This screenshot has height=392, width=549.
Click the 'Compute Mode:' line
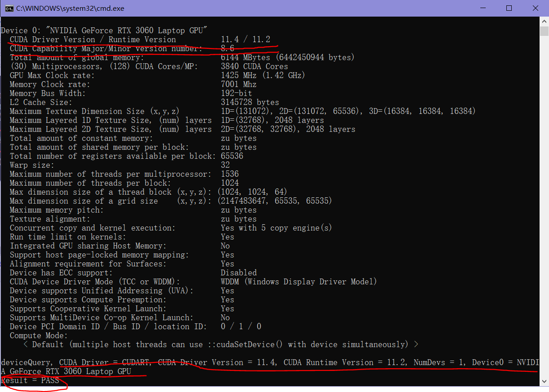pos(39,335)
